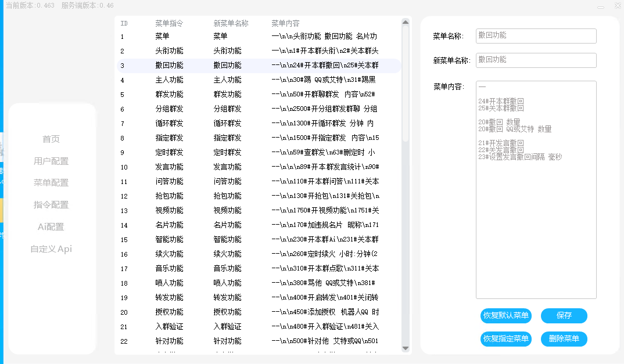Screen dimensions: 624x364
Task: Select the 喷人功能 row
Action: [259, 283]
